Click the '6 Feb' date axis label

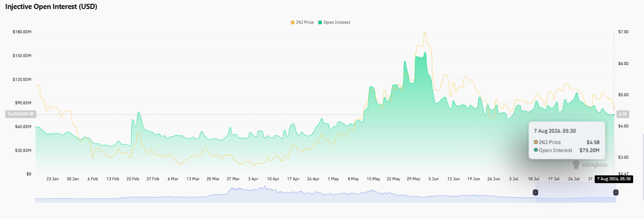tap(93, 179)
